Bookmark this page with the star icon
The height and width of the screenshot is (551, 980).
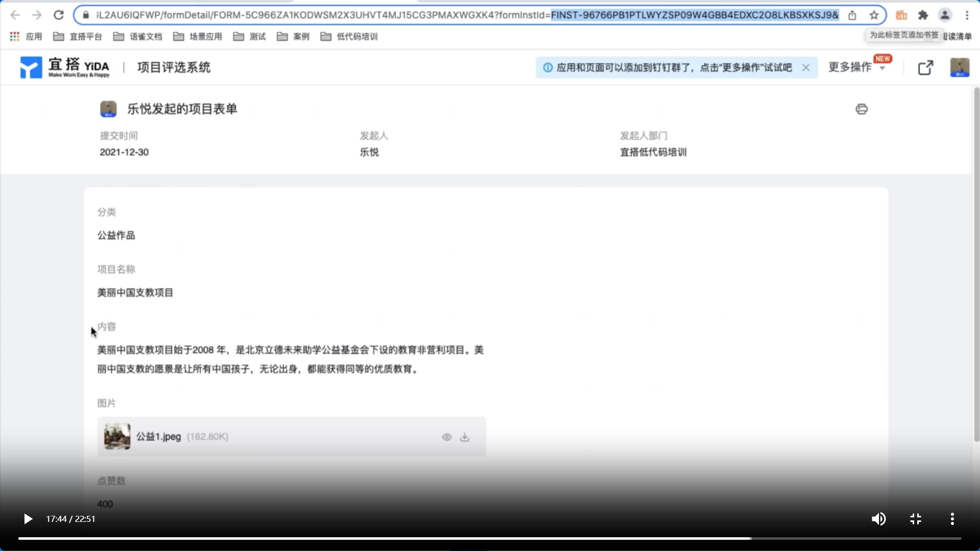tap(874, 15)
